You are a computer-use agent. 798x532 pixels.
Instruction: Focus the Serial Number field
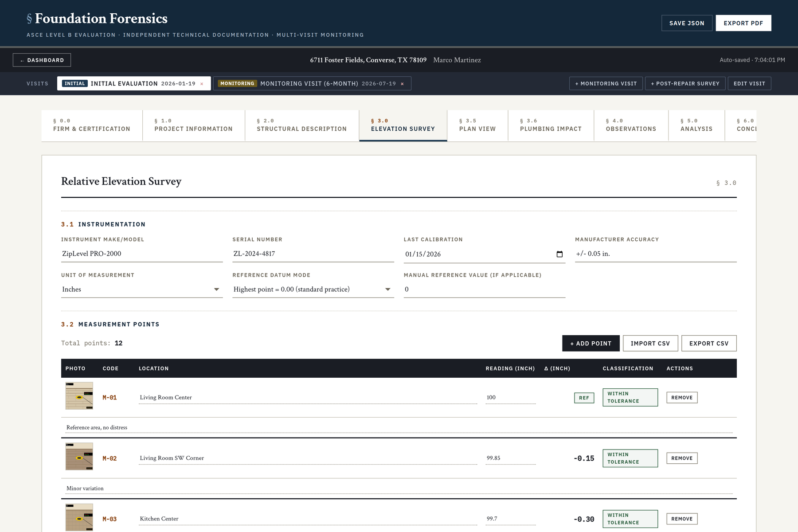coord(313,254)
